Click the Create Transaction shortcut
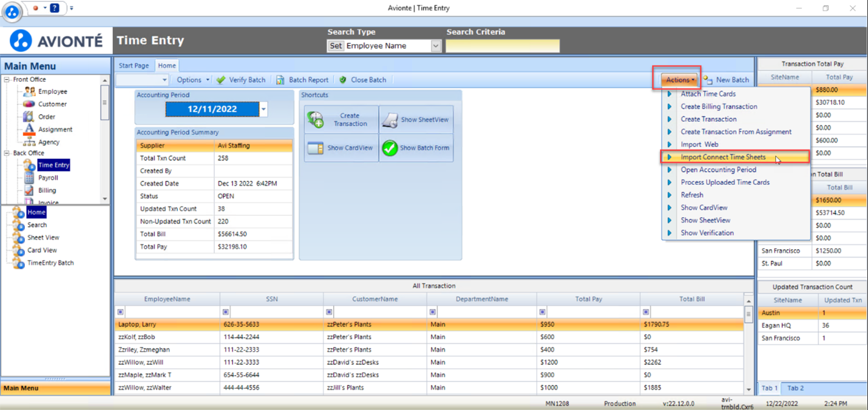 pos(342,119)
